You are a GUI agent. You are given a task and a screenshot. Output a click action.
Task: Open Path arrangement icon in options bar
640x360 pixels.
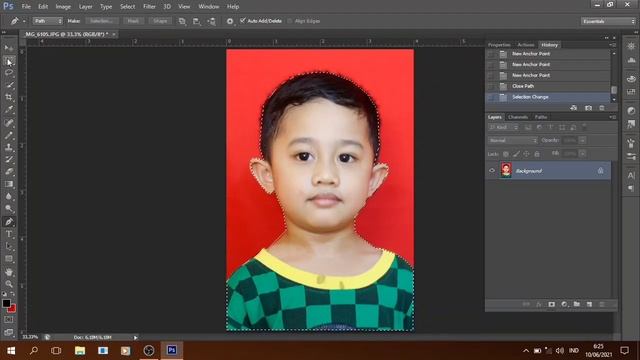click(211, 21)
